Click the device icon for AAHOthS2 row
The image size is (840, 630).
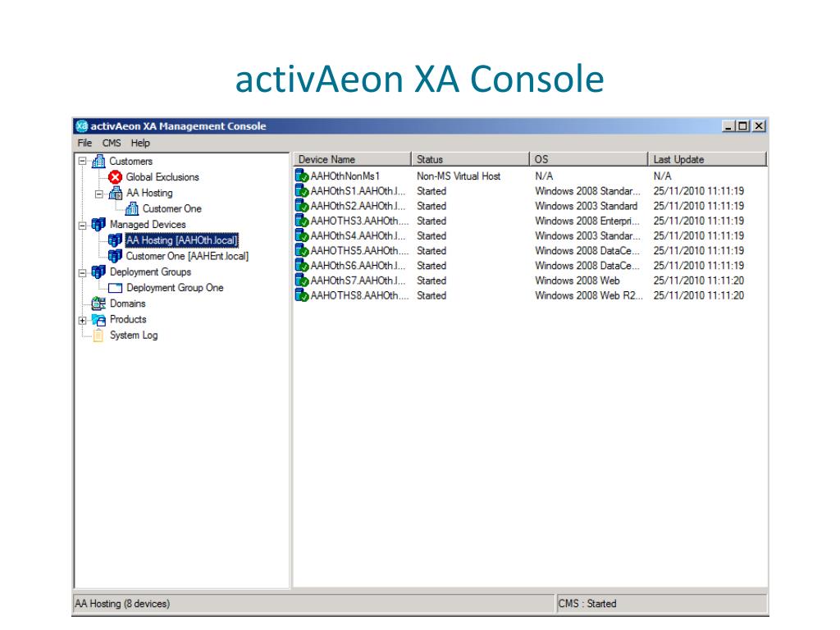click(x=302, y=206)
